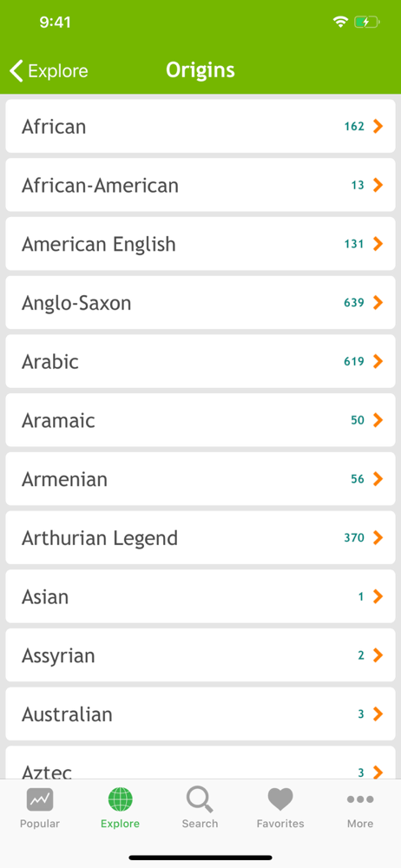Select the Armenian origin entry
Screen dimensions: 401x868
click(200, 478)
